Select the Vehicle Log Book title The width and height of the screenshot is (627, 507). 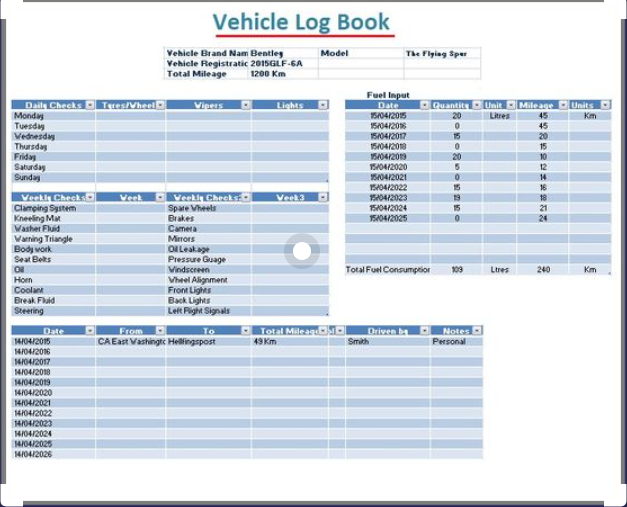pos(301,22)
